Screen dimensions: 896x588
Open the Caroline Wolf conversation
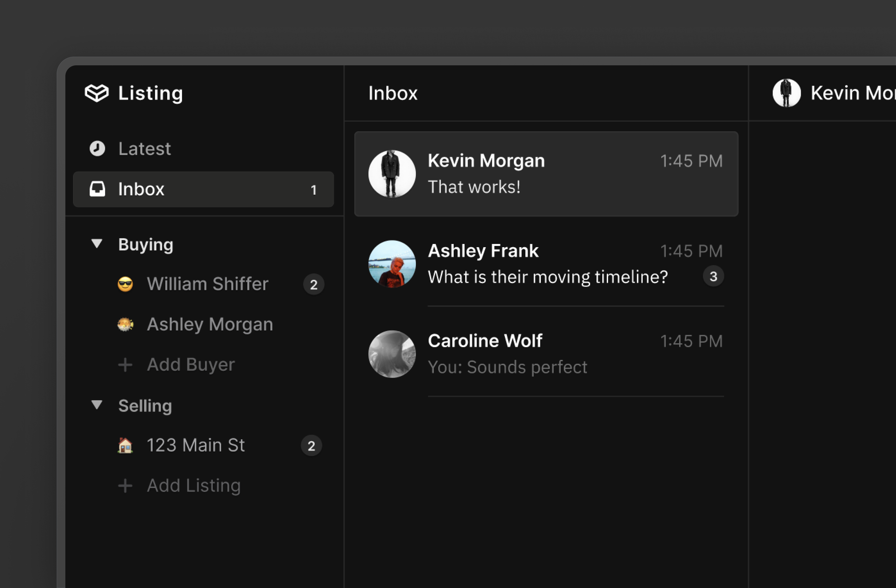click(x=527, y=354)
